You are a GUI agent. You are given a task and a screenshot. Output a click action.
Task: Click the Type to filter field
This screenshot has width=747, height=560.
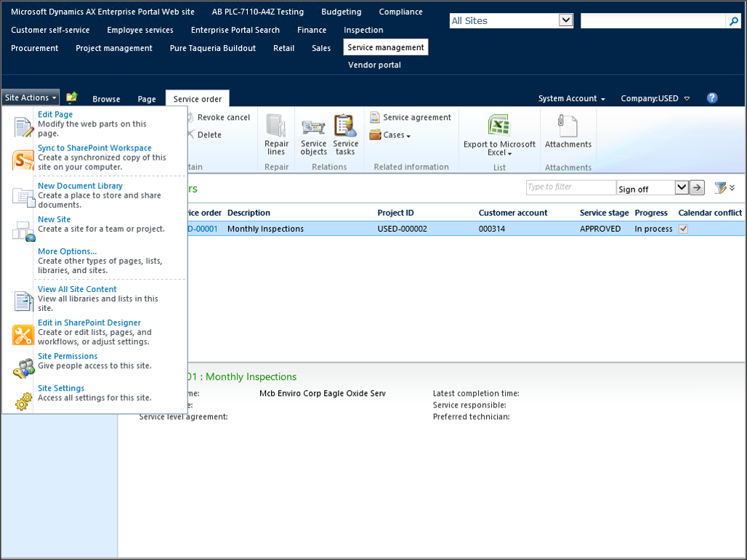[570, 187]
